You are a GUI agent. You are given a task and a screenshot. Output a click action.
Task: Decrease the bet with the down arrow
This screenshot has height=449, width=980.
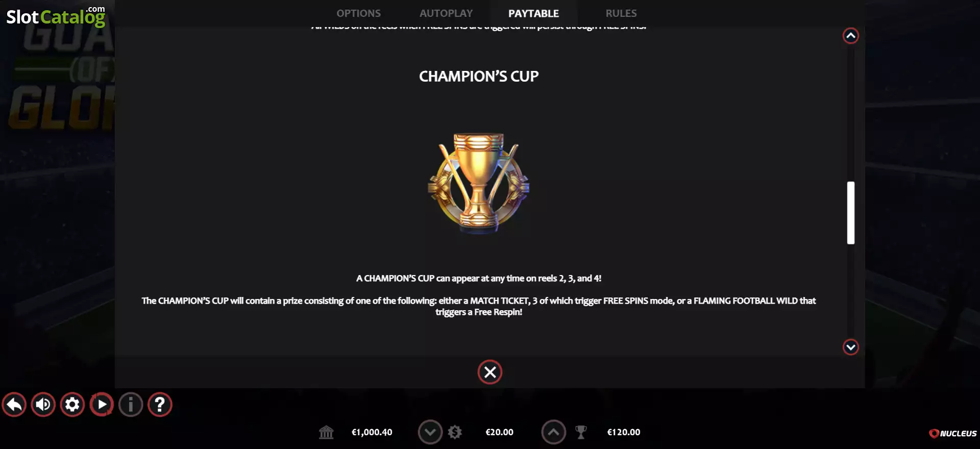430,432
